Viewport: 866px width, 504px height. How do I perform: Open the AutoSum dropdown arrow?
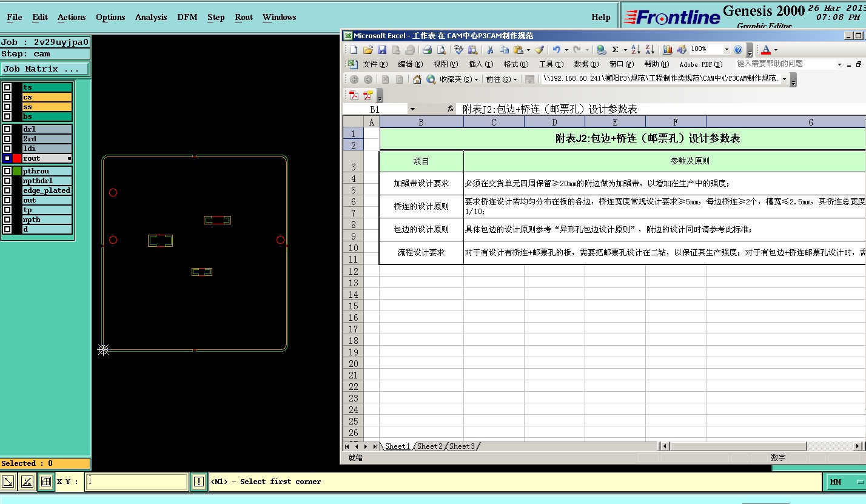coord(625,50)
